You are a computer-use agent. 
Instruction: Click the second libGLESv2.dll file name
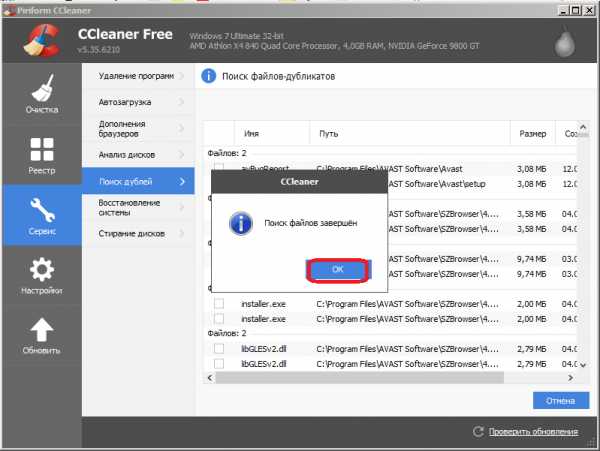click(x=264, y=364)
